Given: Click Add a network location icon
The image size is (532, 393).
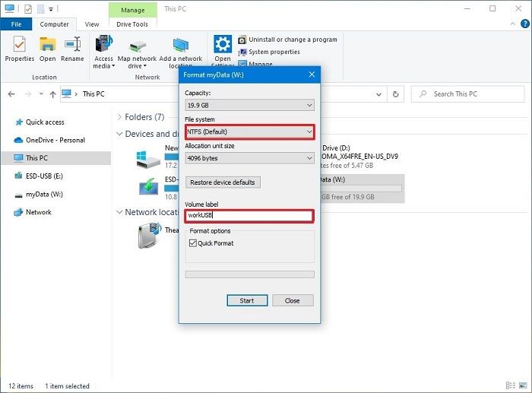Looking at the screenshot, I should [181, 52].
